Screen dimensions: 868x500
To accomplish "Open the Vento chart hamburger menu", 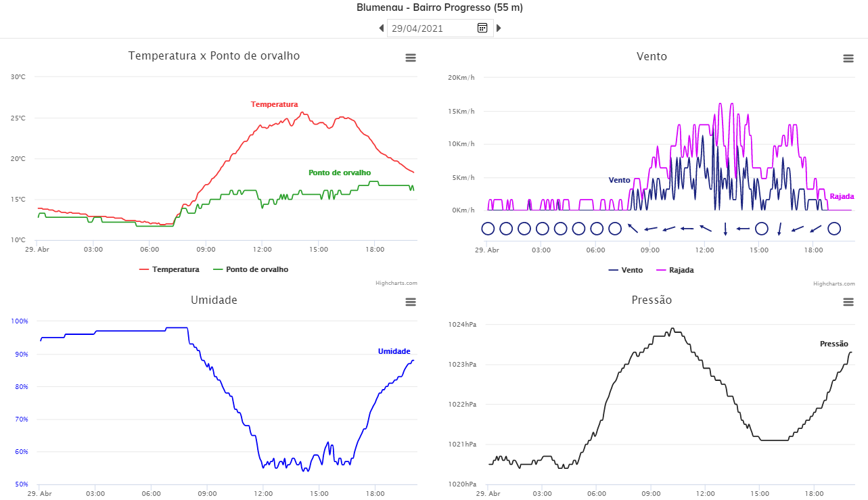I will [x=848, y=59].
